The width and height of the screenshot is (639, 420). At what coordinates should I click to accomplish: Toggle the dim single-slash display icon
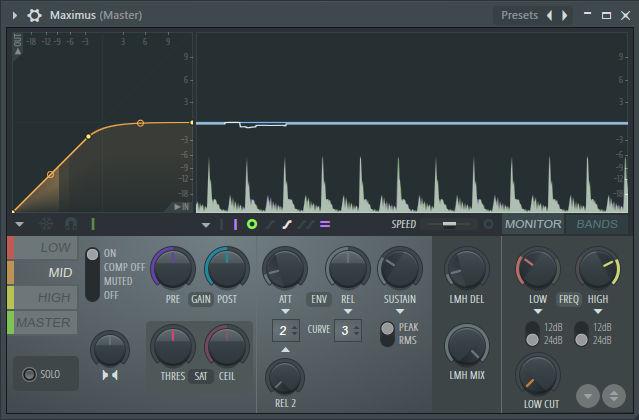point(269,224)
